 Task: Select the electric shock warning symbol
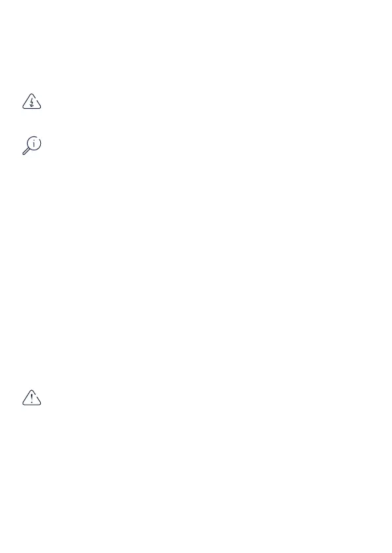coord(32,102)
